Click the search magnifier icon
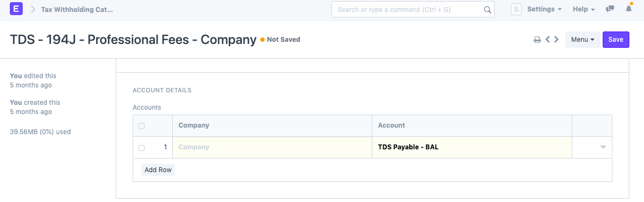Viewport: 644px width, 202px height. (487, 9)
